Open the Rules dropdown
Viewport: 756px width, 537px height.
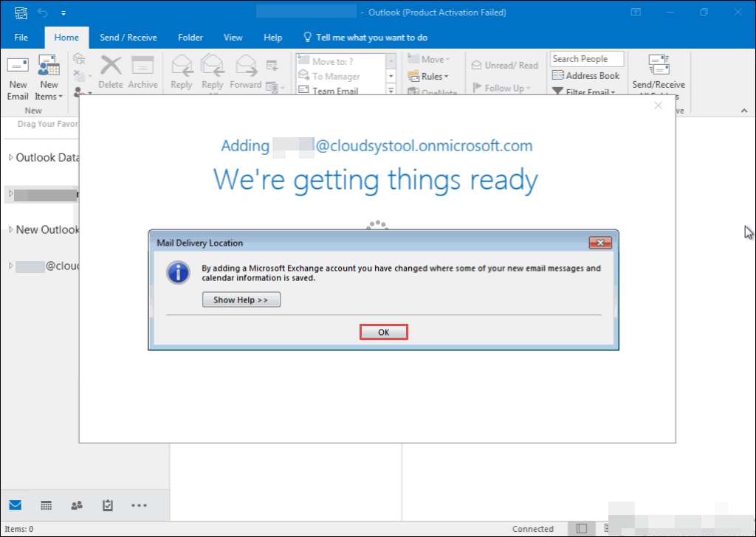(428, 76)
